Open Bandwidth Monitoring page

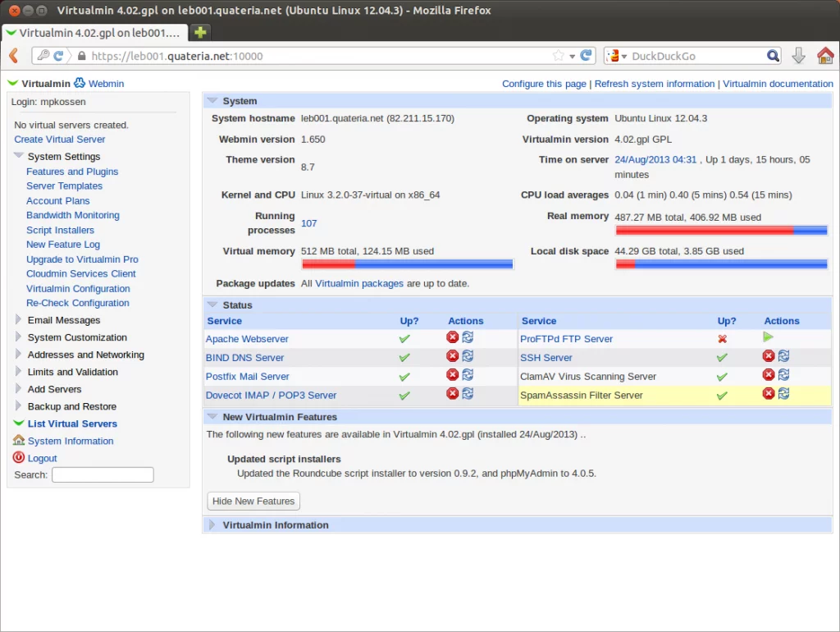[73, 216]
